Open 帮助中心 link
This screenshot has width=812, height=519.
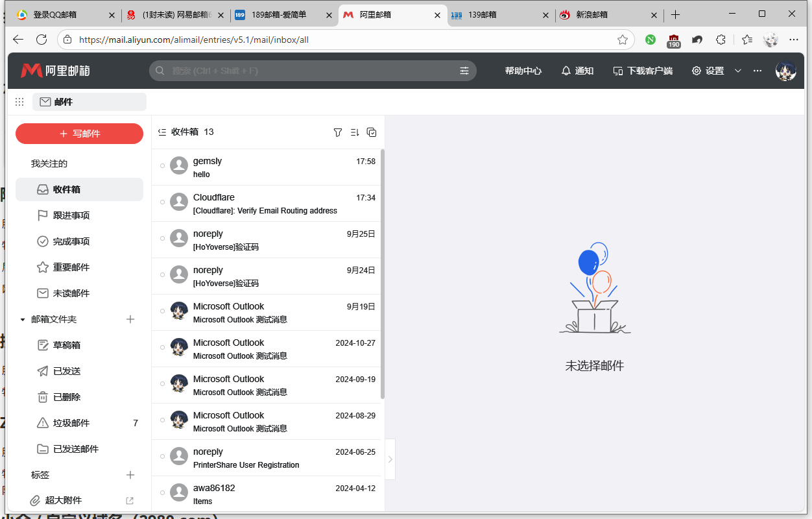[x=523, y=71]
